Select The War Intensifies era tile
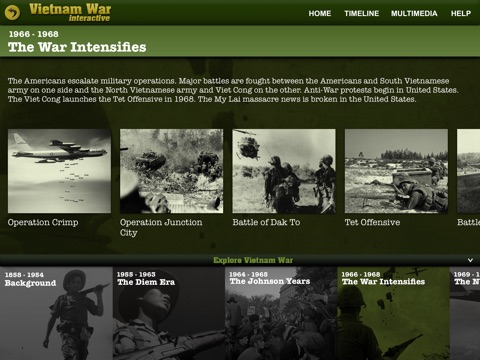This screenshot has height=360, width=480. point(393,313)
